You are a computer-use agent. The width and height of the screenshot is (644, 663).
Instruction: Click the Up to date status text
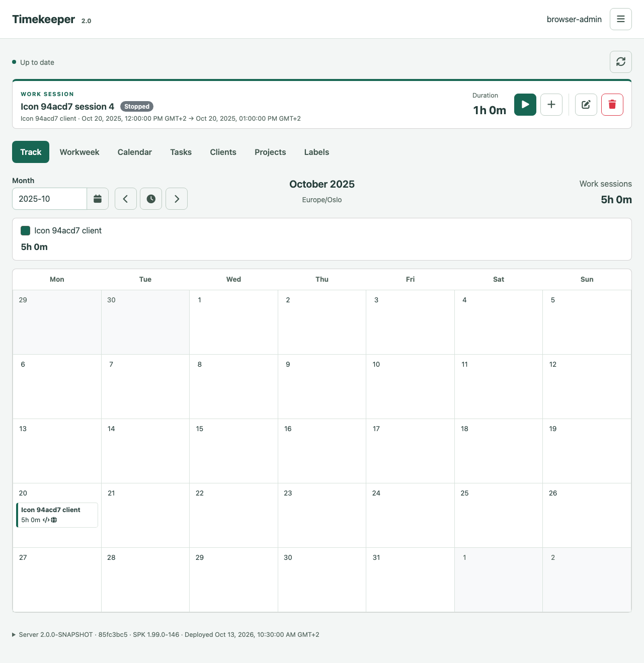(37, 62)
